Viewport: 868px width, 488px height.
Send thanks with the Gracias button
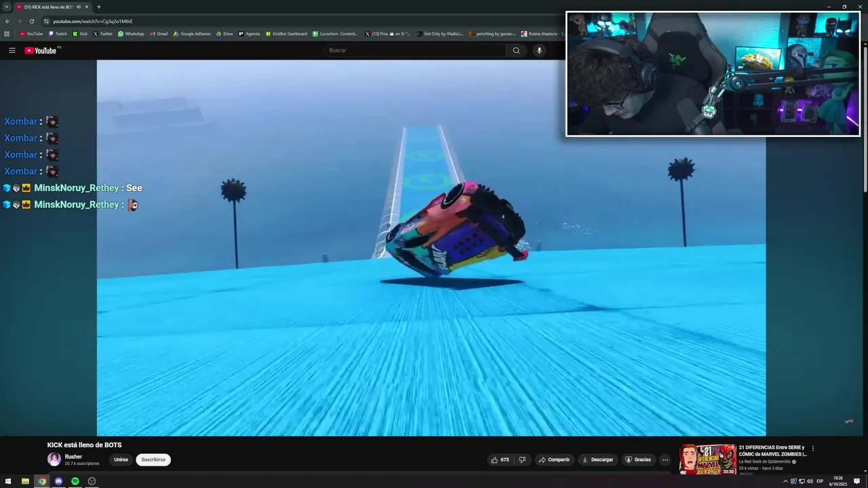(x=637, y=460)
